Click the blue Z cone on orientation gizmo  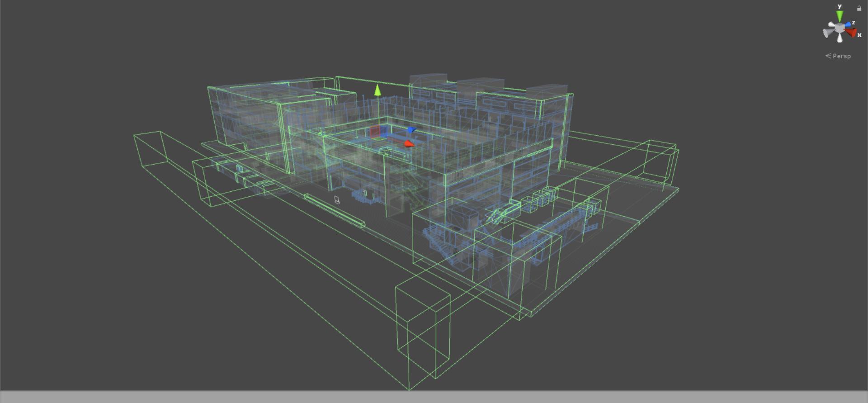pos(848,24)
